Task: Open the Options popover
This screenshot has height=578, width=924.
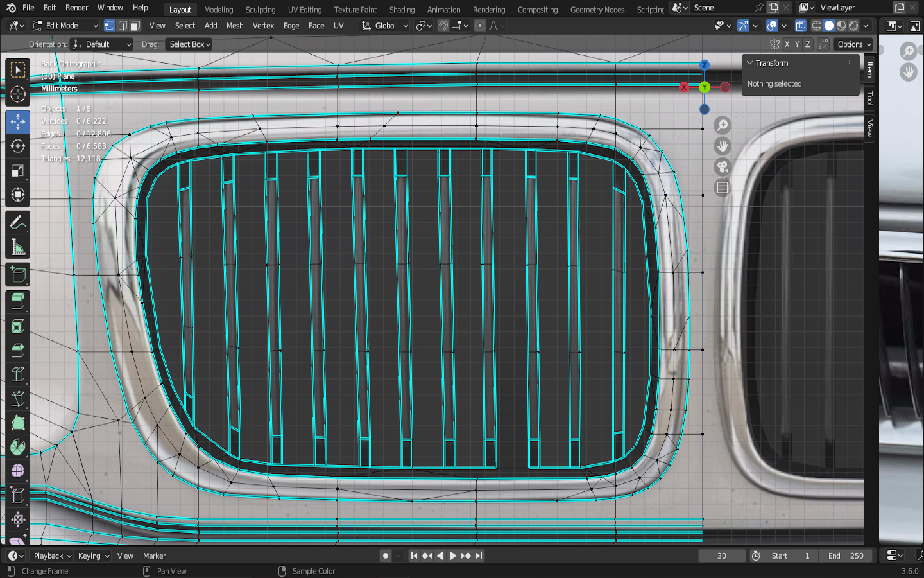Action: click(x=854, y=44)
